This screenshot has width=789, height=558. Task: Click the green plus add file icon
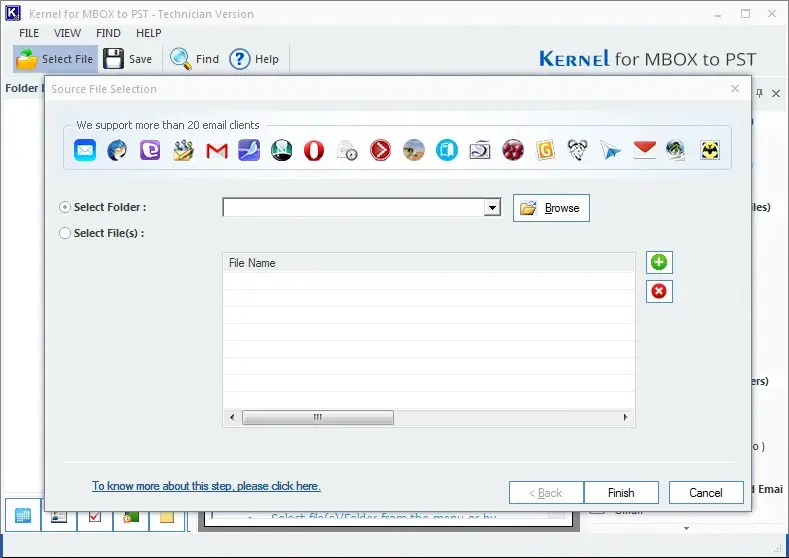659,262
